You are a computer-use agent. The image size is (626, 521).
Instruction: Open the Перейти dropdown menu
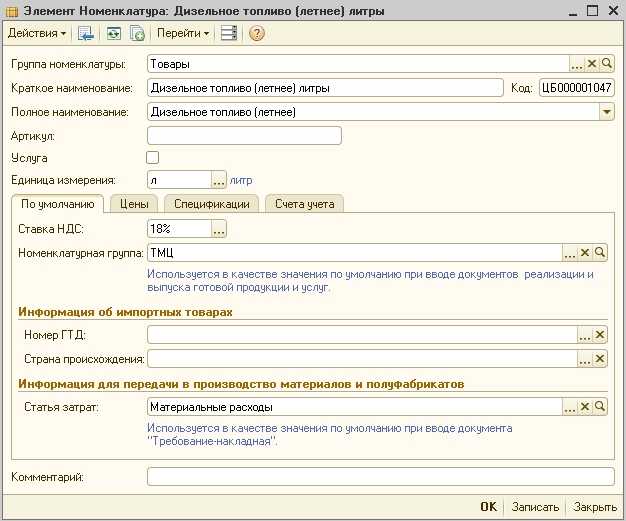[x=183, y=33]
